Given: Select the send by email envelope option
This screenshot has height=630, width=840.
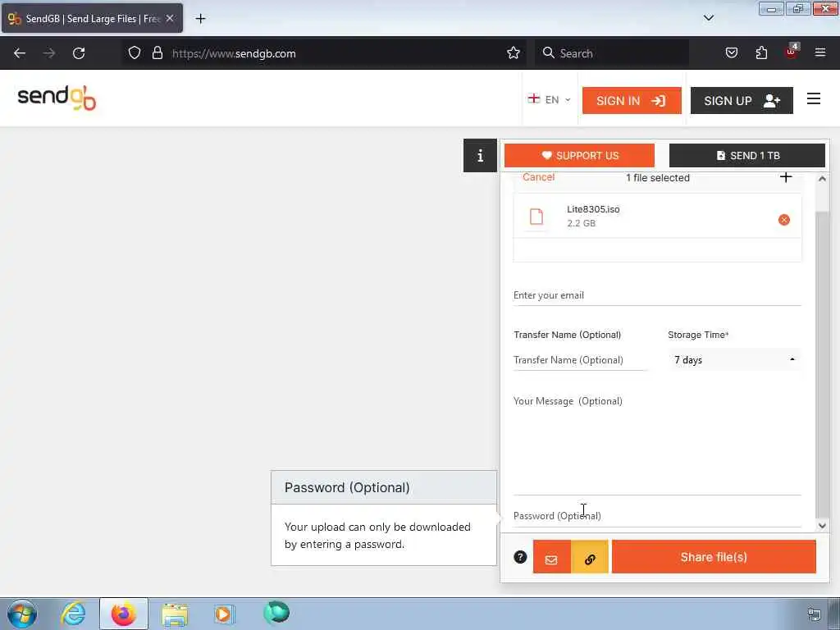Looking at the screenshot, I should [552, 557].
